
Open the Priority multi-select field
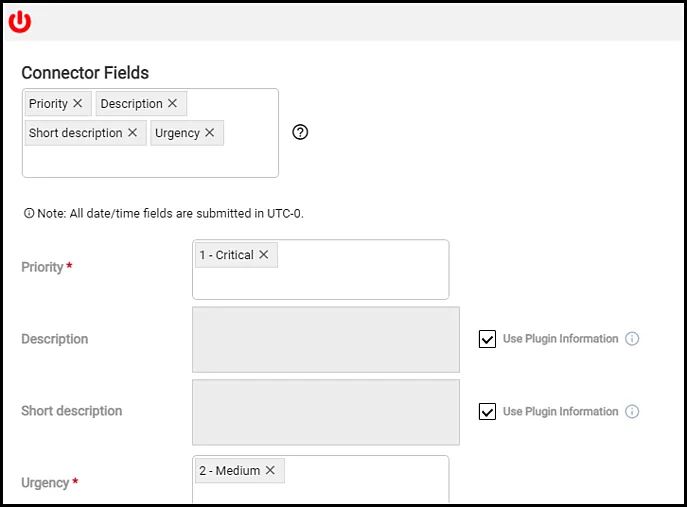(321, 269)
